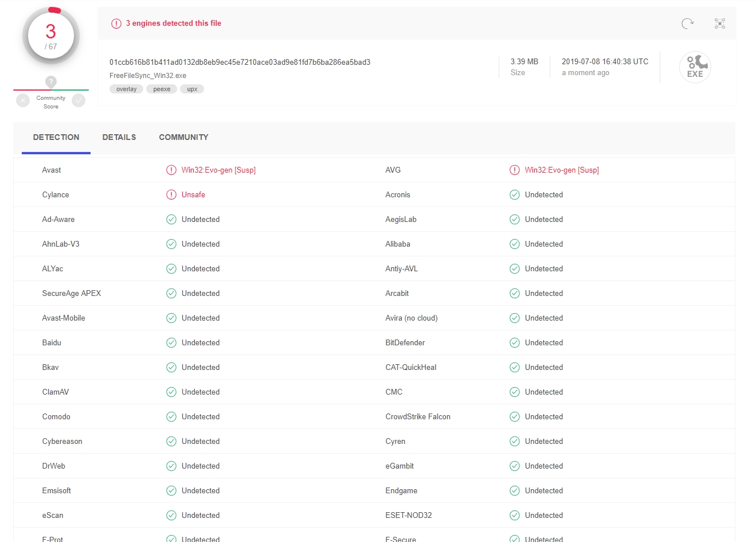Click the Emsisoft engine name
This screenshot has width=756, height=542.
click(56, 490)
